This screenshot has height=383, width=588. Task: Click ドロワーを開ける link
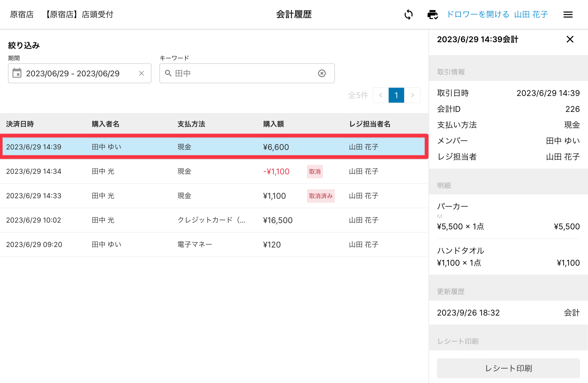[x=478, y=14]
